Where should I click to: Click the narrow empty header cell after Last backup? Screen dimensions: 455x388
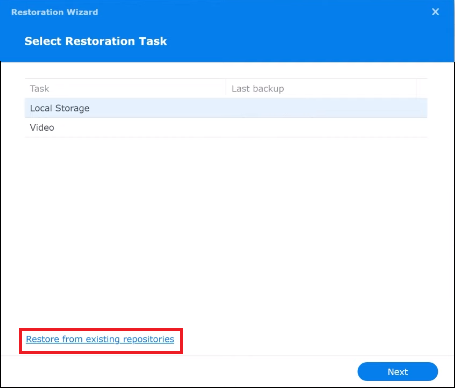[x=422, y=89]
